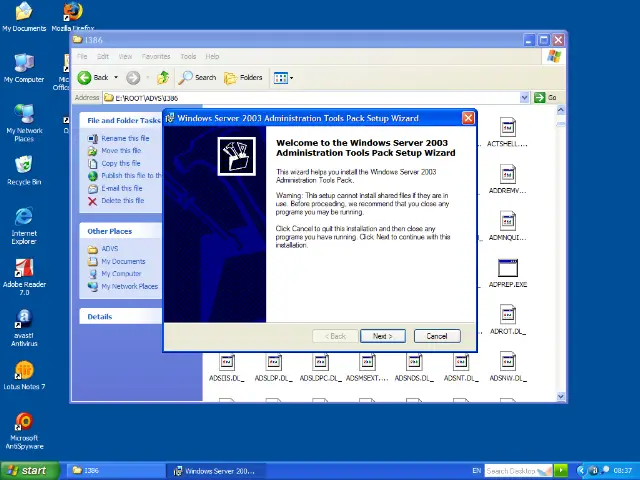
Task: Click the Microsoft AntiSpyware desktop icon
Action: [24, 422]
